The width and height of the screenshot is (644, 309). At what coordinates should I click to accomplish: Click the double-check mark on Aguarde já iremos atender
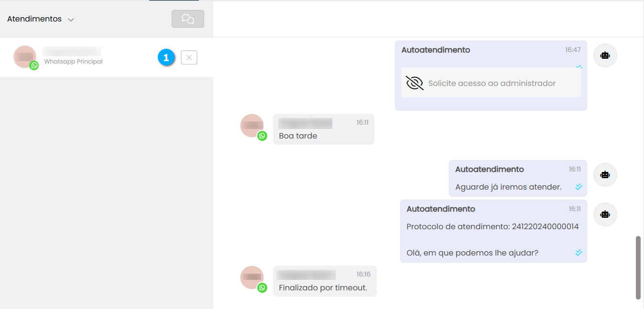tap(579, 187)
